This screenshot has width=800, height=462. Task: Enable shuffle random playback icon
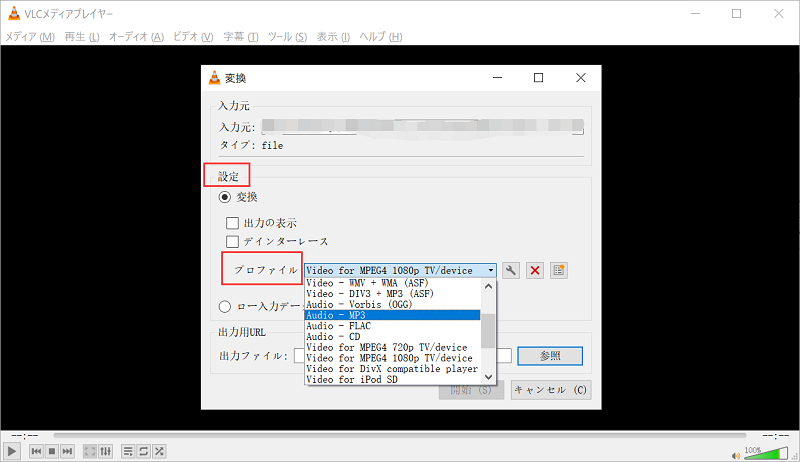coord(159,452)
